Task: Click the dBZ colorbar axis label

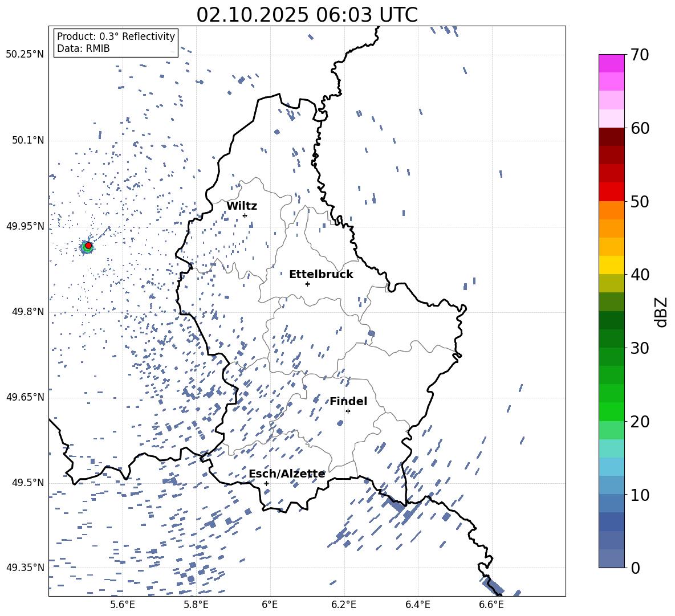Action: click(x=662, y=312)
